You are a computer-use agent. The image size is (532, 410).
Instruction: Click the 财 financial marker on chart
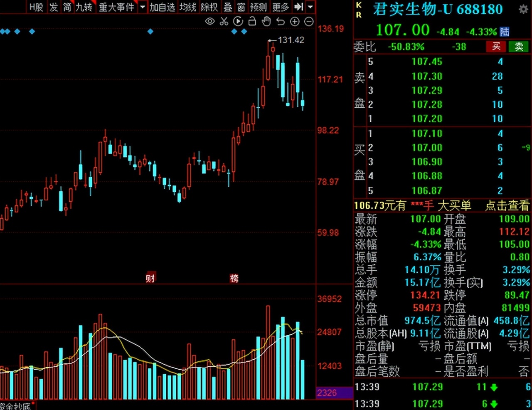coord(150,278)
